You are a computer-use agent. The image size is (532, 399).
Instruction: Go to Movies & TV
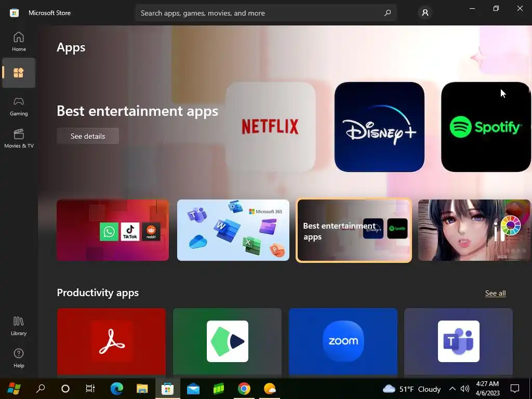[x=19, y=138]
